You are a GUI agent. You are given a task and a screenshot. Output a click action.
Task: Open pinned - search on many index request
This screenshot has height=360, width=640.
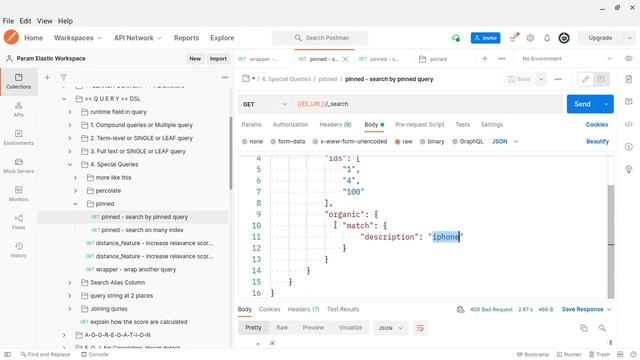pyautogui.click(x=142, y=230)
